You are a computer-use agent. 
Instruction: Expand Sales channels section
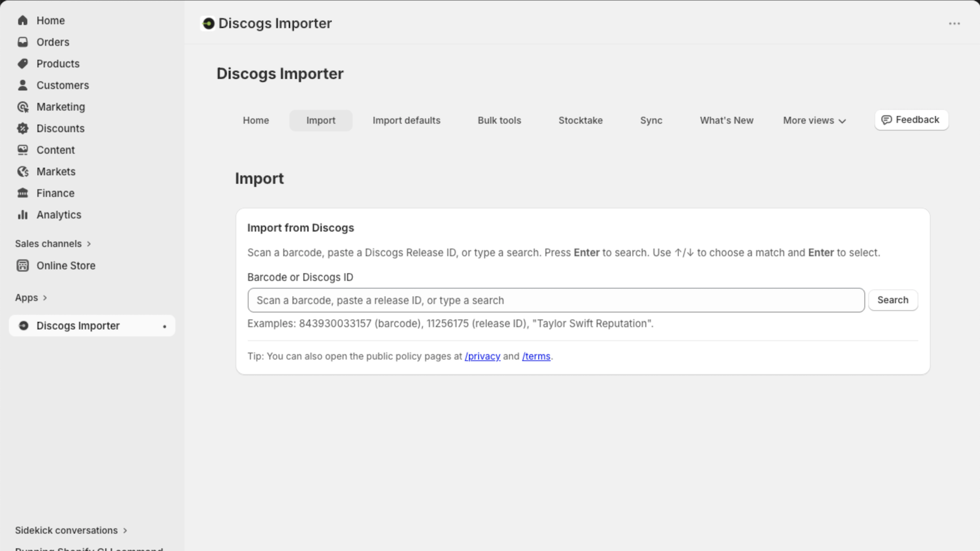(x=53, y=244)
